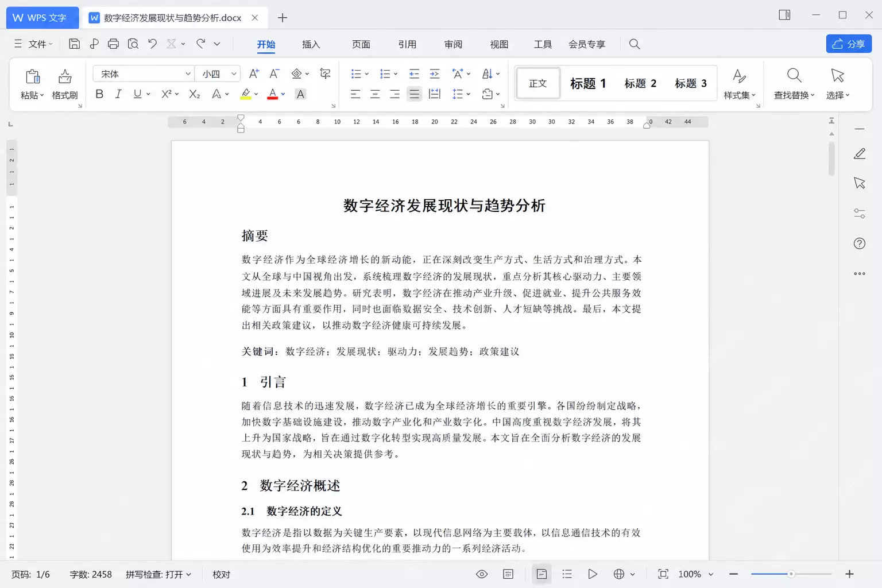Image resolution: width=882 pixels, height=588 pixels.
Task: Open the help question mark icon
Action: click(x=860, y=243)
